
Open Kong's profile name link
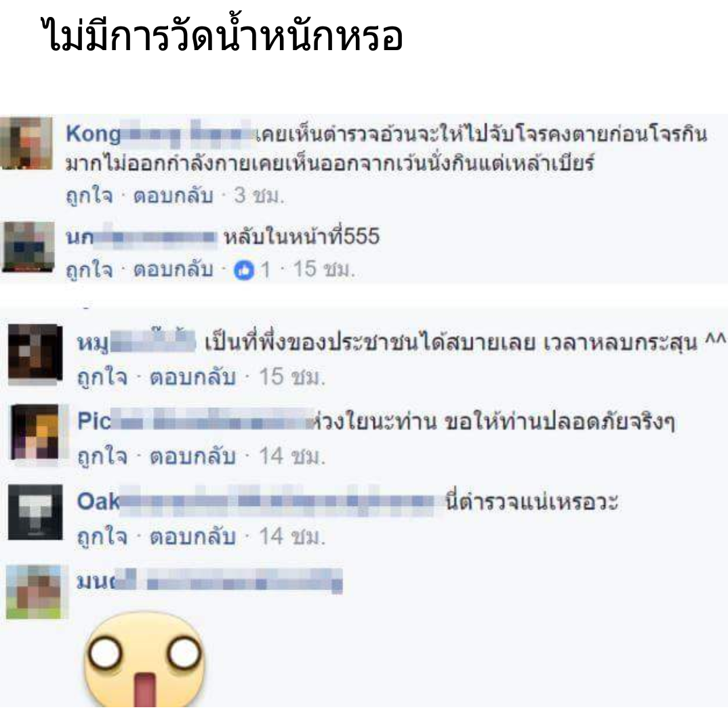tap(159, 133)
